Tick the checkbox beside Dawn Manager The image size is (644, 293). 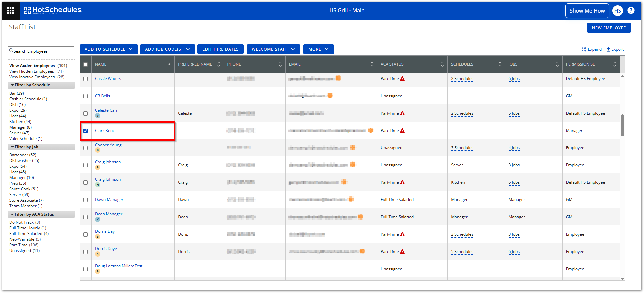click(86, 200)
